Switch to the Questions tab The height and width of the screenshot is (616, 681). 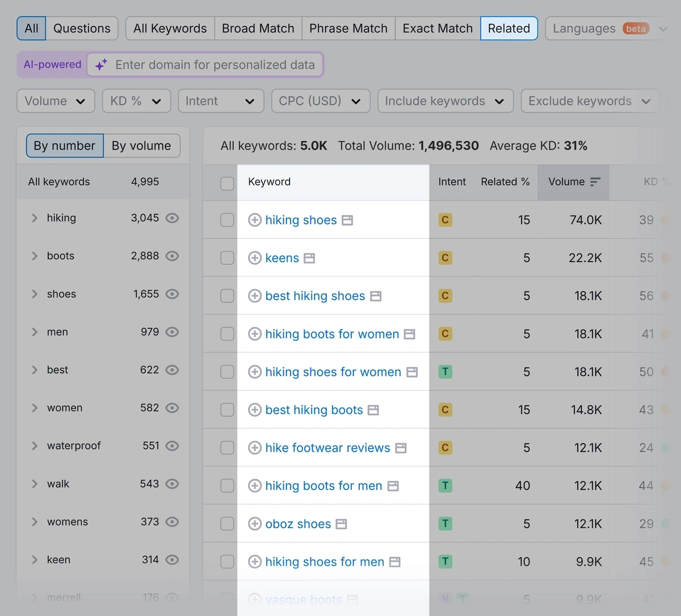(x=82, y=28)
